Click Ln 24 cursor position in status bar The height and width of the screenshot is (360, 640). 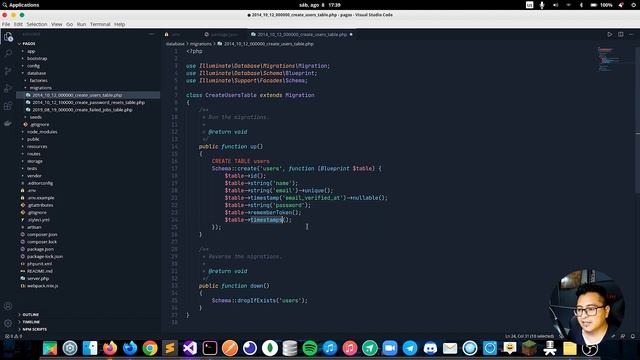(529, 336)
